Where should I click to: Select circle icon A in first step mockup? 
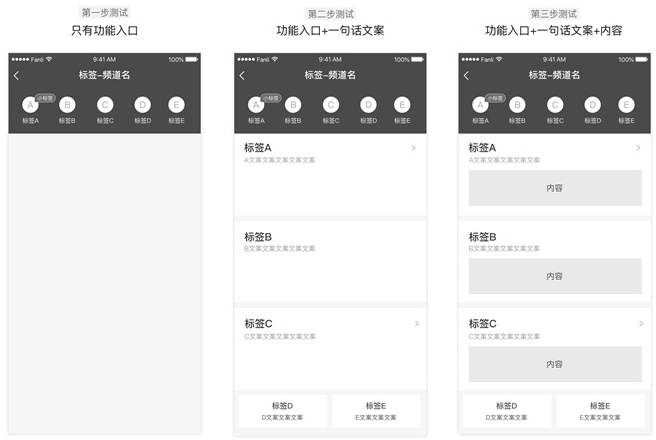(x=31, y=105)
